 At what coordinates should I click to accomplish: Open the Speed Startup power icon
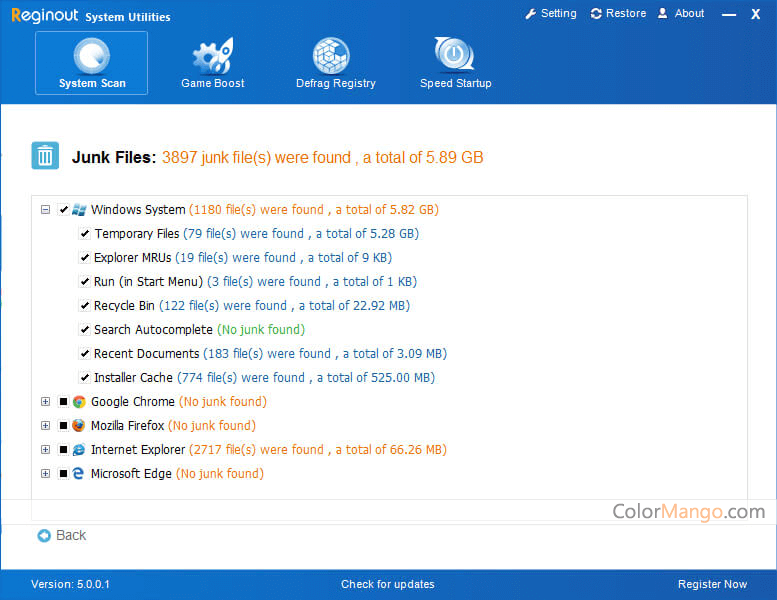pyautogui.click(x=454, y=55)
